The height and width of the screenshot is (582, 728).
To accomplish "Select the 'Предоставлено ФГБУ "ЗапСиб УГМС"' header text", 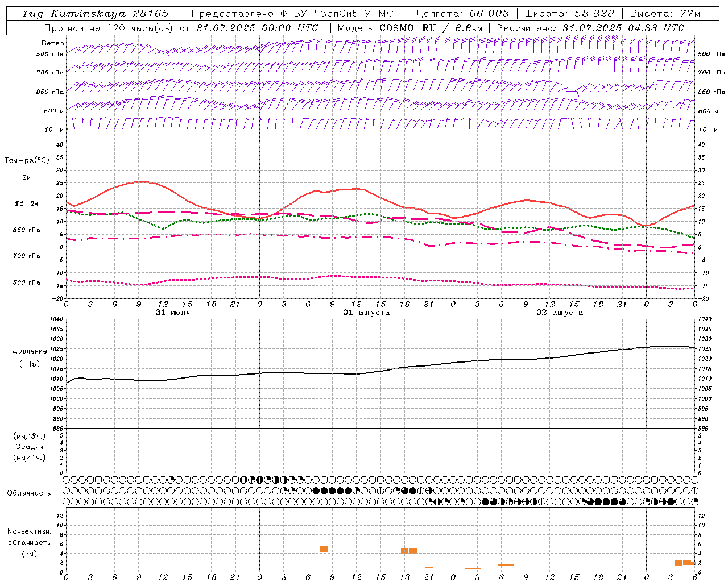I will point(296,14).
